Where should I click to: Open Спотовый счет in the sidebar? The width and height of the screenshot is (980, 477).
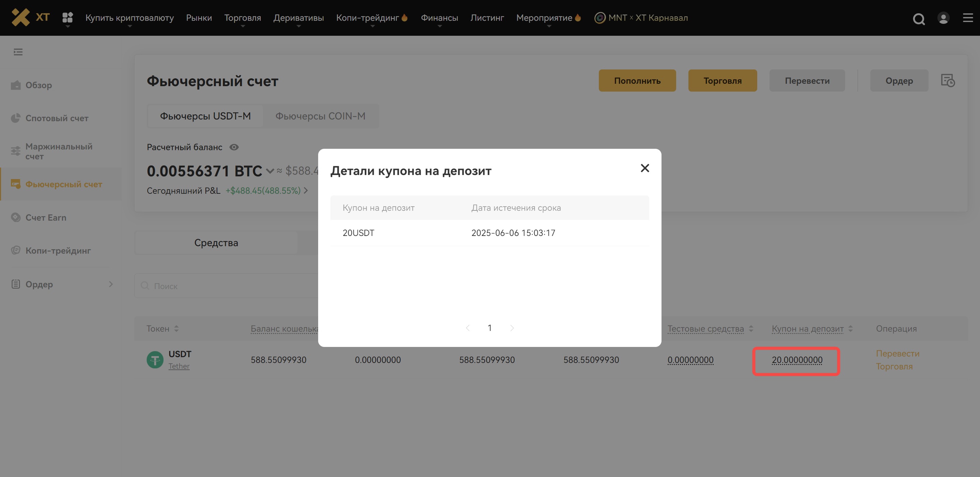point(57,118)
